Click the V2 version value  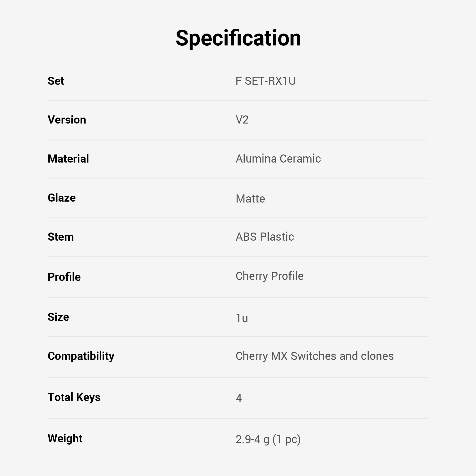pyautogui.click(x=242, y=120)
